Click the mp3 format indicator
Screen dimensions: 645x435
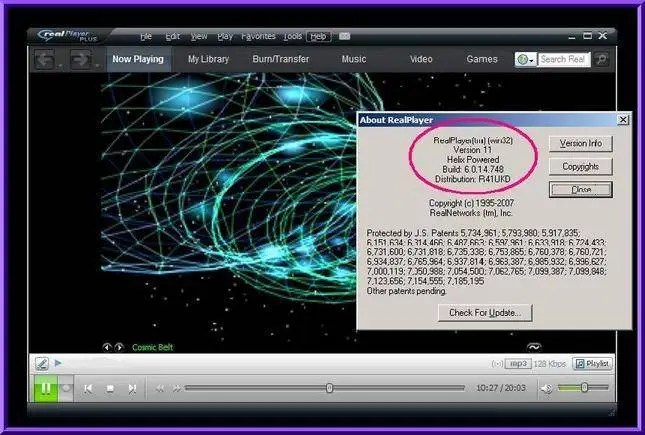518,364
